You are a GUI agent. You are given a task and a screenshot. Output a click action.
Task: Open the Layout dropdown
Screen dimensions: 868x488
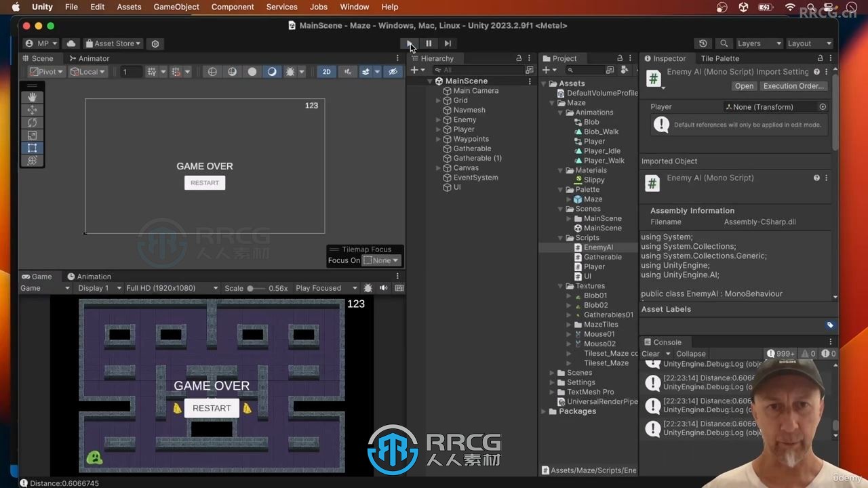pos(809,43)
